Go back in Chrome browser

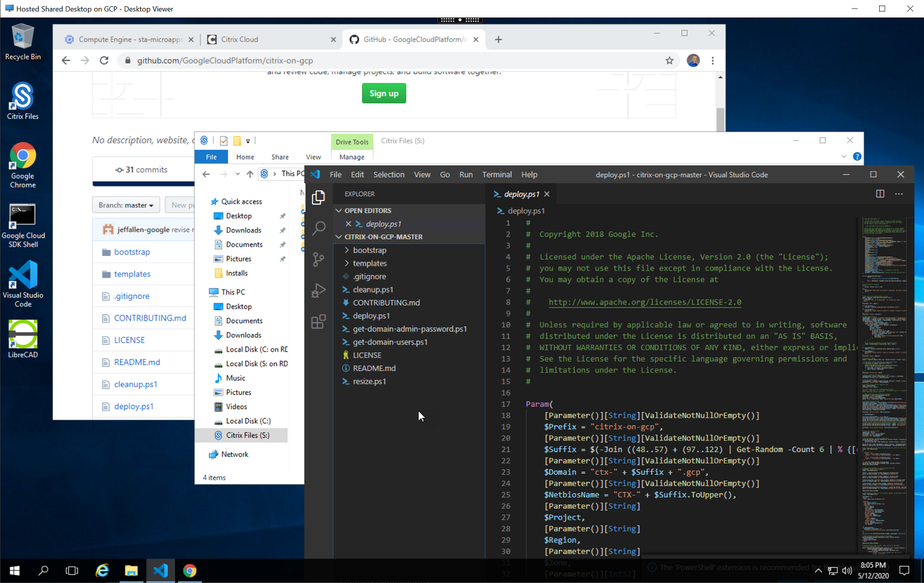(66, 61)
